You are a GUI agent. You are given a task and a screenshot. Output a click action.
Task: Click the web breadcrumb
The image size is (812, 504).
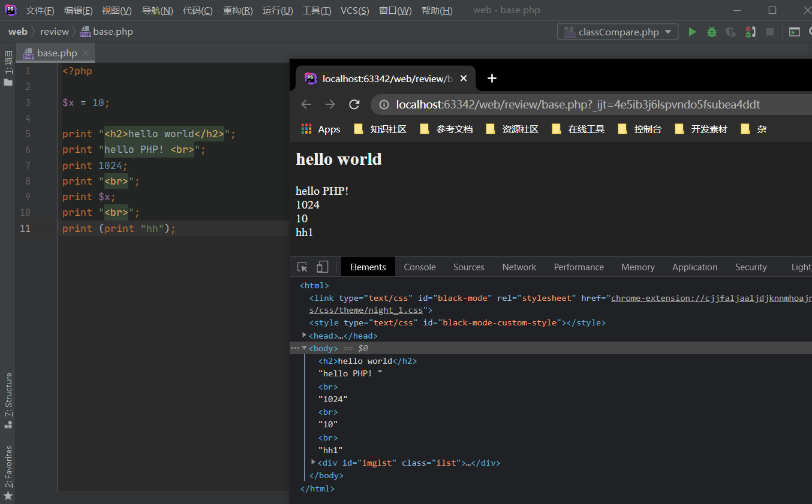click(17, 32)
